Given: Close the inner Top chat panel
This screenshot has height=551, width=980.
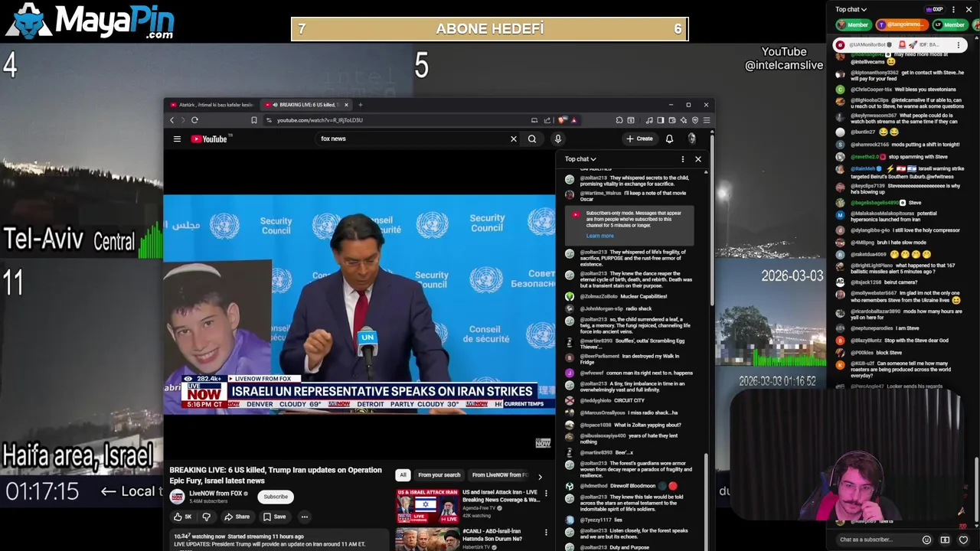Looking at the screenshot, I should pos(698,159).
